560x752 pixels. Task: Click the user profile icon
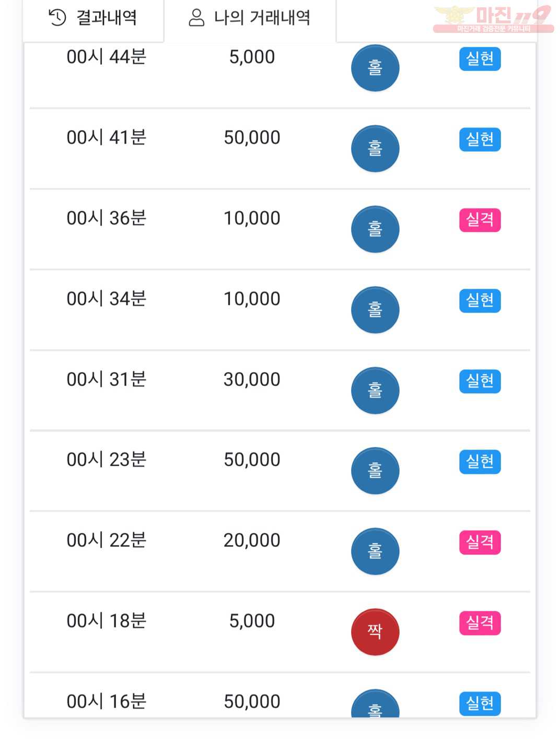(196, 18)
